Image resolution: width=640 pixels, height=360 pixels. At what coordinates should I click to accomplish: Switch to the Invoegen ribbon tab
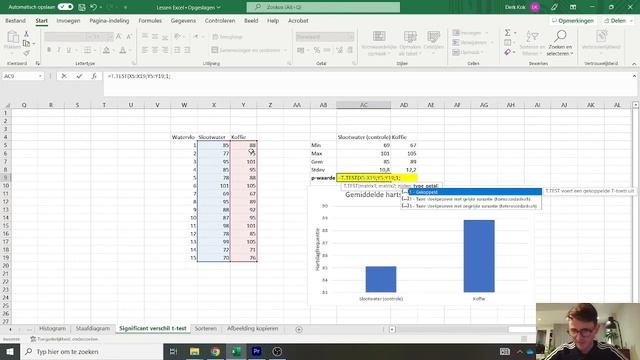(x=68, y=20)
